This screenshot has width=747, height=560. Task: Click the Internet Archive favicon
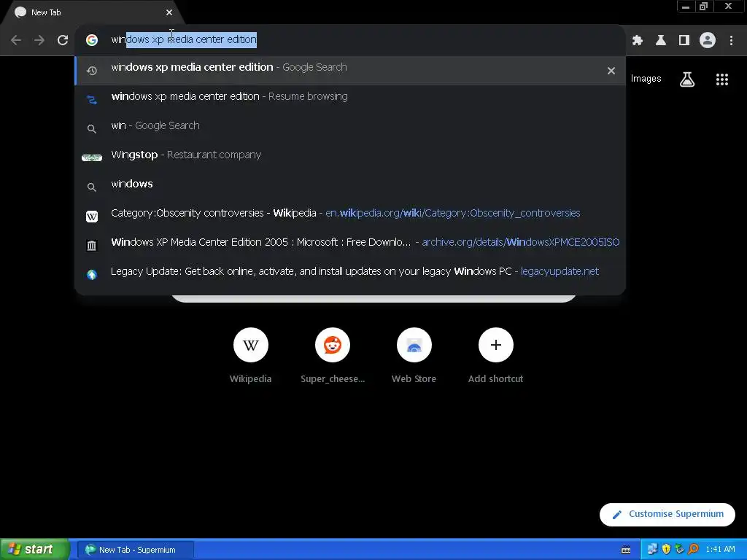click(92, 246)
